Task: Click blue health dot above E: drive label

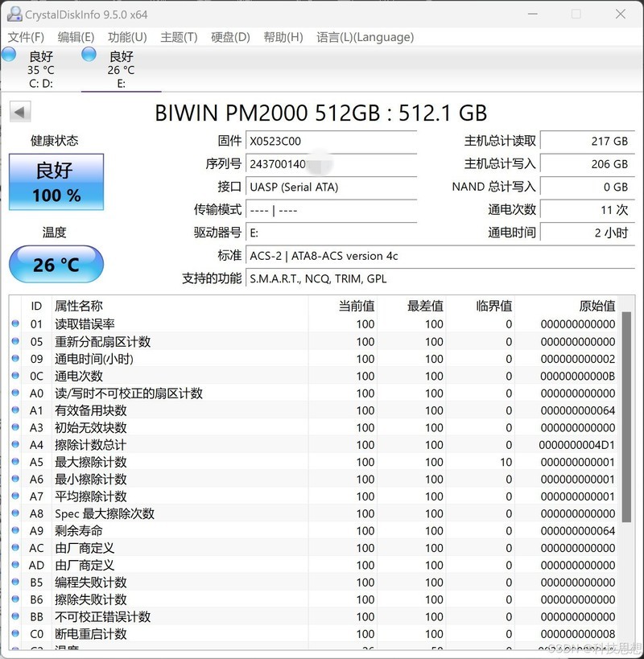Action: pos(89,55)
